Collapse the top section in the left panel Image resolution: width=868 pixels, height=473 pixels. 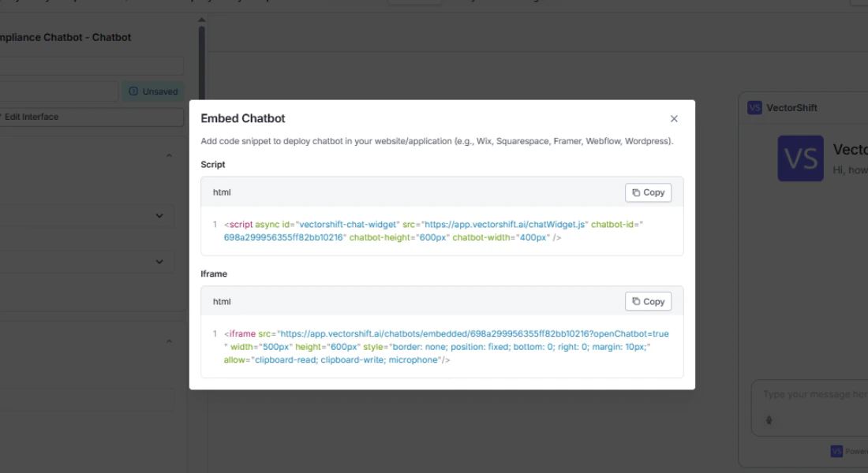169,155
